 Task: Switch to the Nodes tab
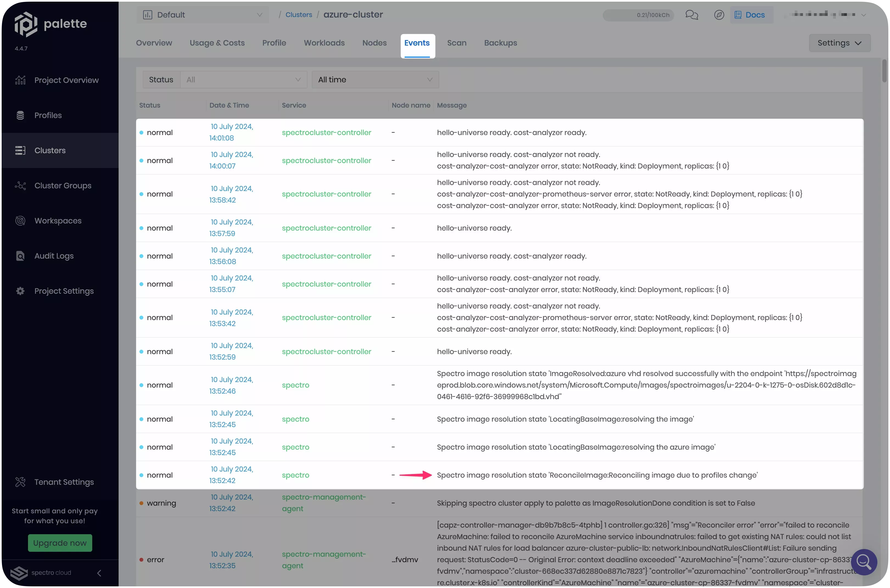point(374,43)
